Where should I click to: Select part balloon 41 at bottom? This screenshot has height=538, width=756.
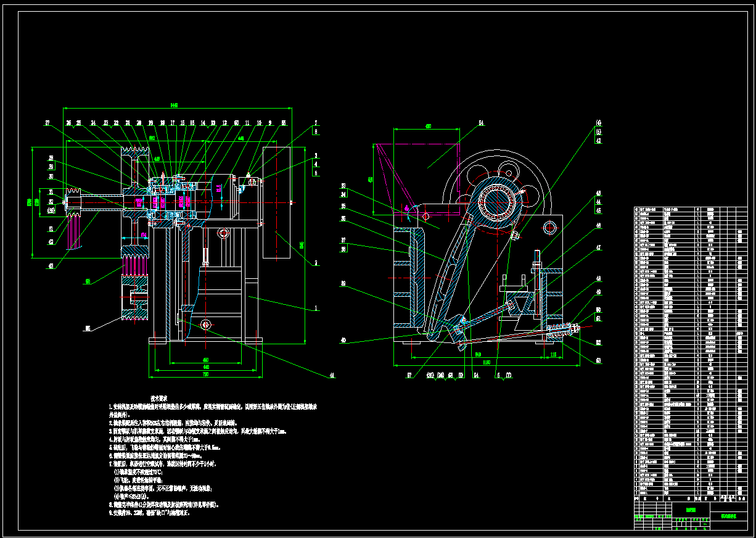tap(332, 375)
